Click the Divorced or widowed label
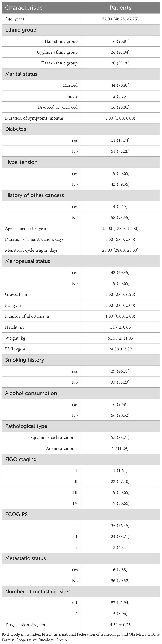This screenshot has width=162, height=644. [x=58, y=107]
